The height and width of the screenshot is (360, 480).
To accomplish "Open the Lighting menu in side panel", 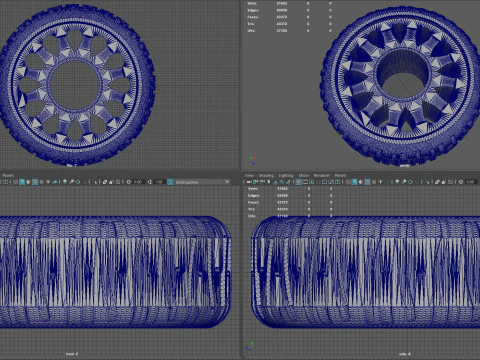I will coord(286,175).
